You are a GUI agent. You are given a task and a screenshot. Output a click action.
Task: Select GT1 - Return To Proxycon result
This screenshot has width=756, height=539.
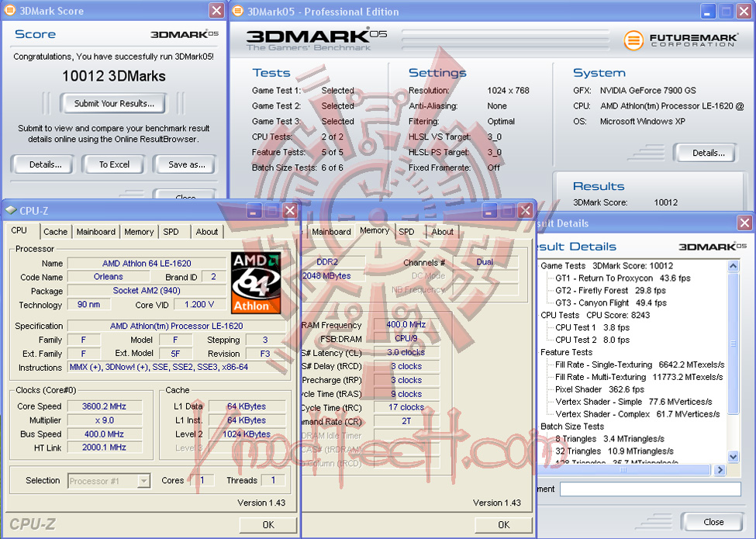(623, 278)
